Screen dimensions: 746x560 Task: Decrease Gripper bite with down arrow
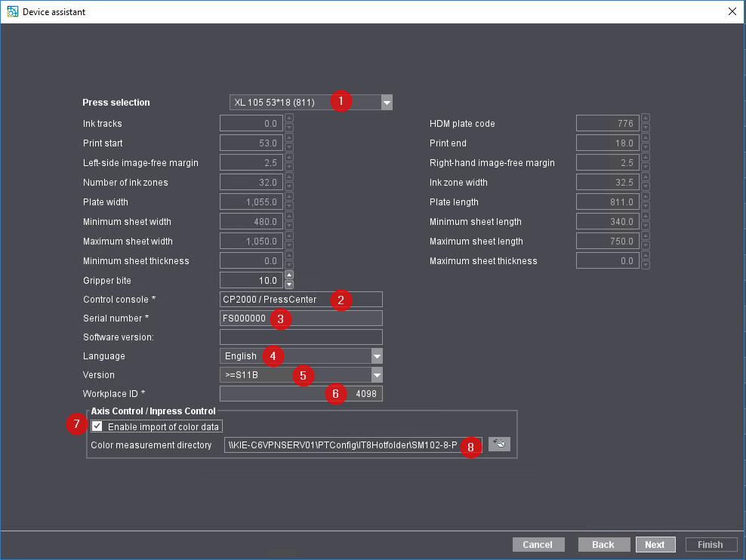tap(289, 285)
